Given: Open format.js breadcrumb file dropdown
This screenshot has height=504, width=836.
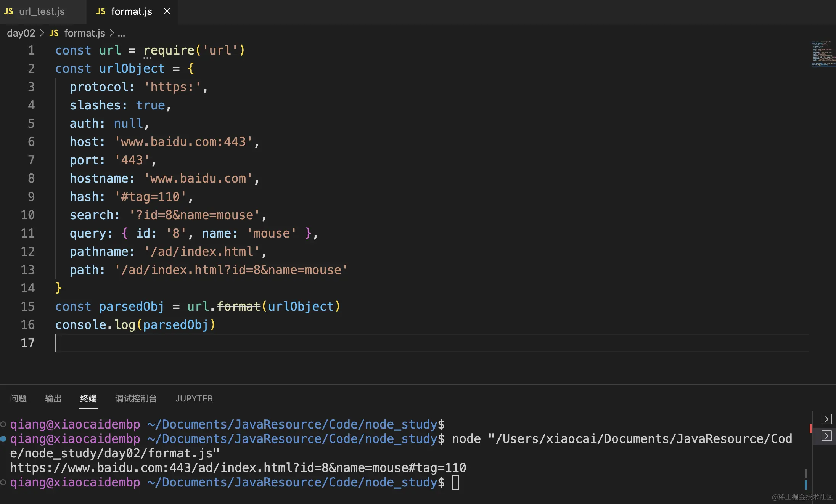Looking at the screenshot, I should pos(84,33).
